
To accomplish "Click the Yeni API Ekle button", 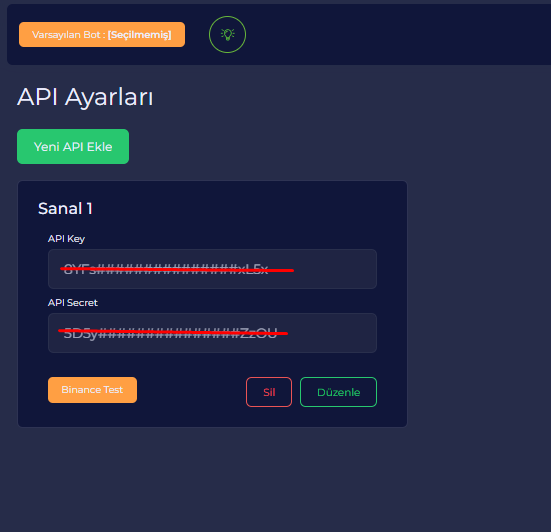I will 73,147.
